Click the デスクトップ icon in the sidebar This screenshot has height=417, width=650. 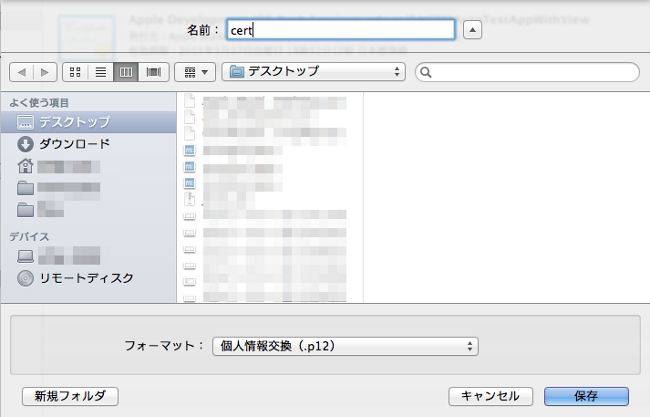pyautogui.click(x=25, y=122)
